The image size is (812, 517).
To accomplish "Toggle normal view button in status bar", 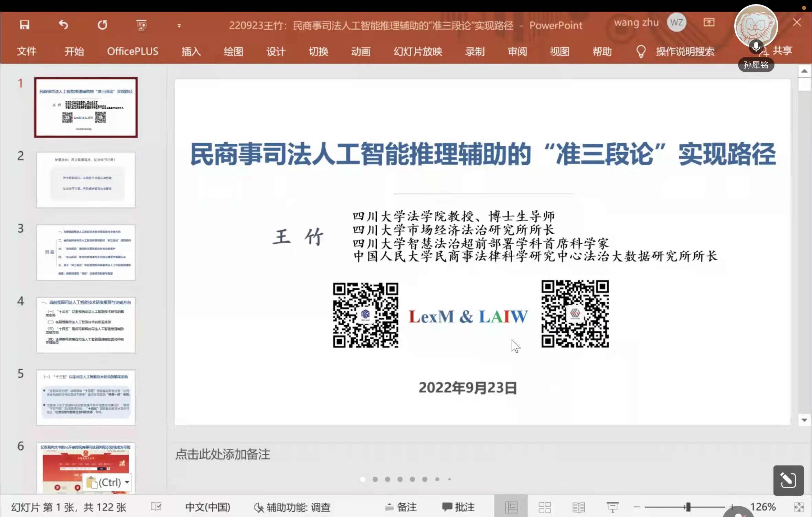I will coord(511,507).
